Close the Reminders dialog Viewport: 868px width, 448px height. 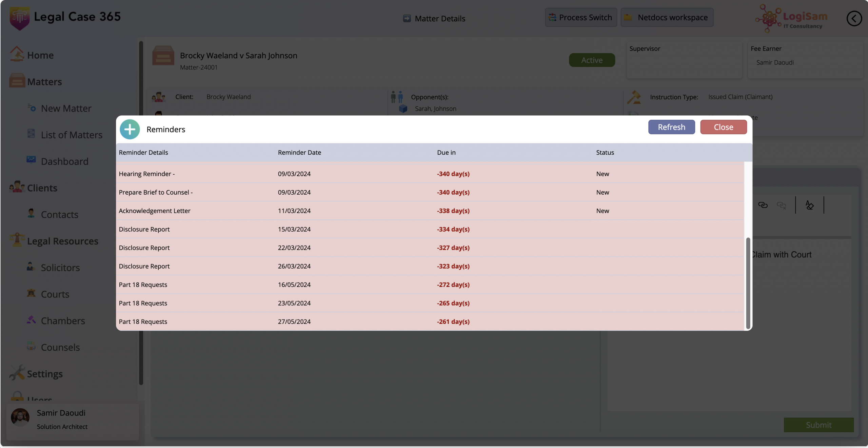723,127
